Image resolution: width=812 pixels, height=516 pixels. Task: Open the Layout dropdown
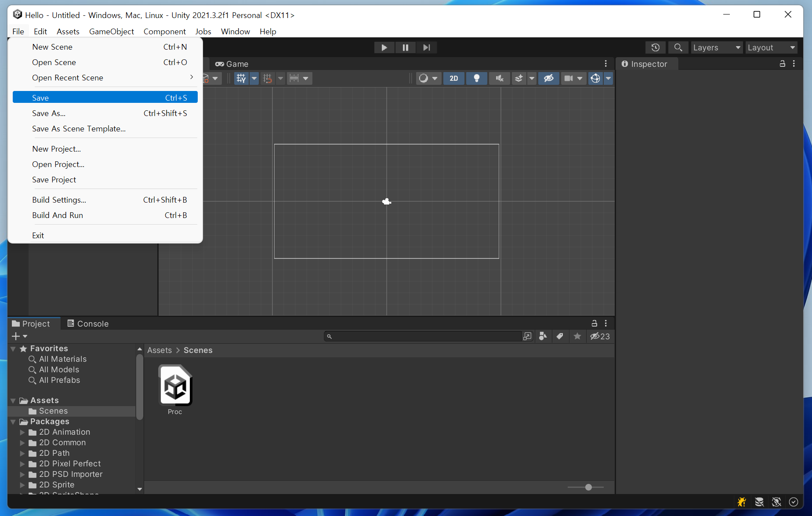point(771,47)
